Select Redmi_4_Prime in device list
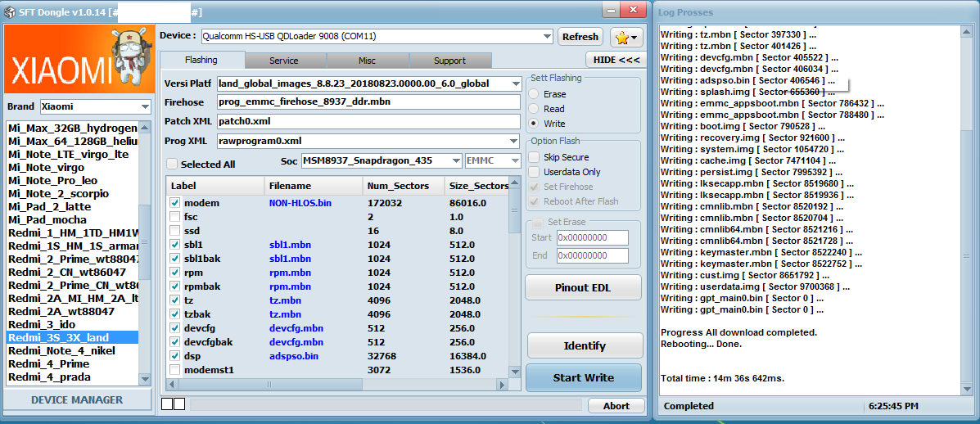The width and height of the screenshot is (980, 424). (x=72, y=363)
